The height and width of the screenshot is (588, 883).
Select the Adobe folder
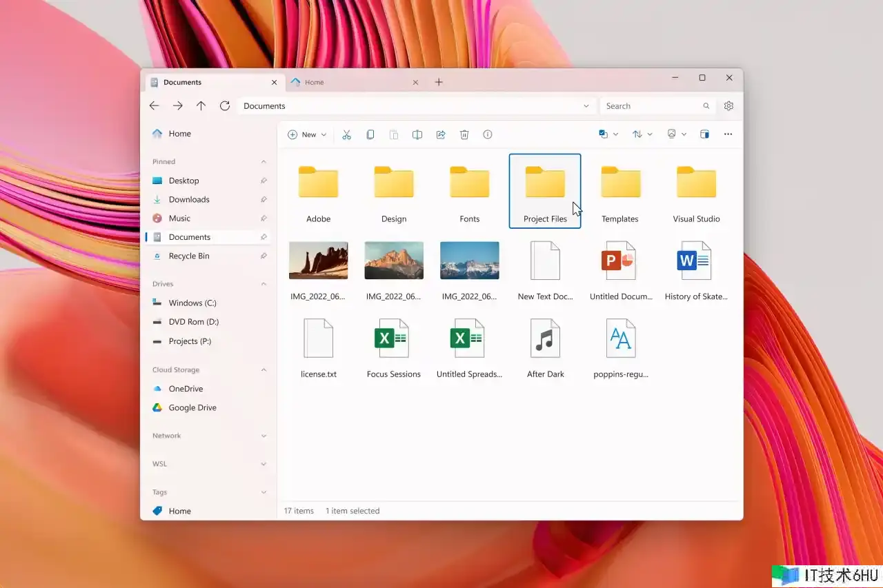coord(318,191)
